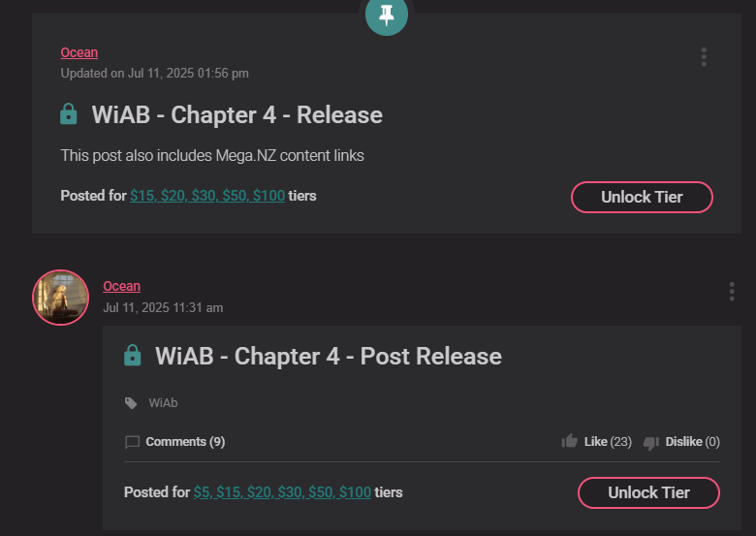The width and height of the screenshot is (756, 536).
Task: Open three-dot menu on pinned post
Action: click(704, 57)
